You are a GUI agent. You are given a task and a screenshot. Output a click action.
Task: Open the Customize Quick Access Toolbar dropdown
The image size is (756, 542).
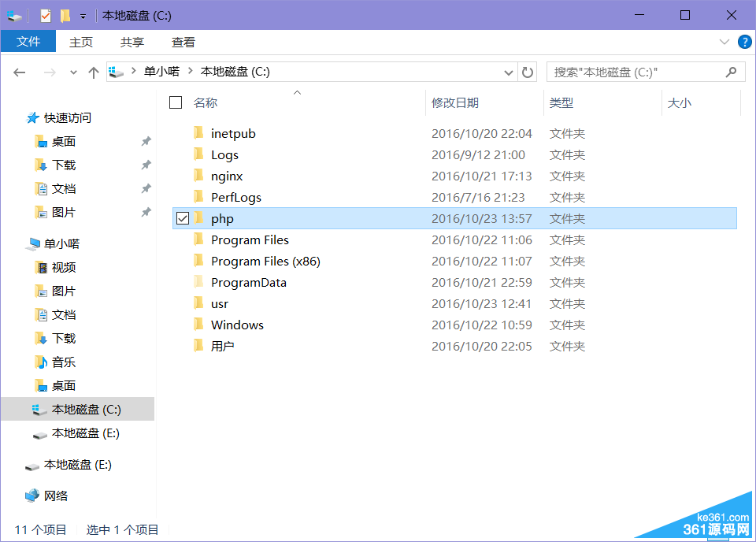[83, 17]
